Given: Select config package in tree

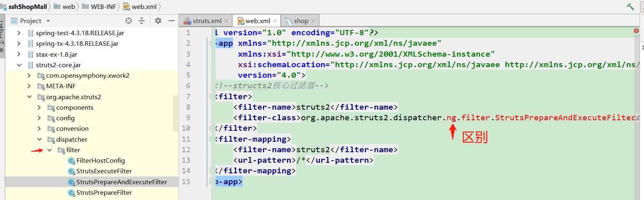Looking at the screenshot, I should pos(65,118).
